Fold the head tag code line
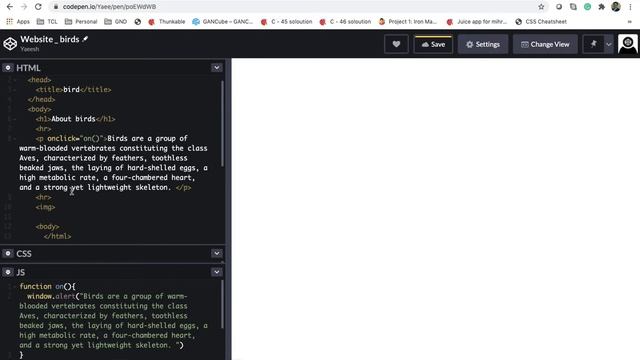This screenshot has width=640, height=360. click(x=15, y=80)
